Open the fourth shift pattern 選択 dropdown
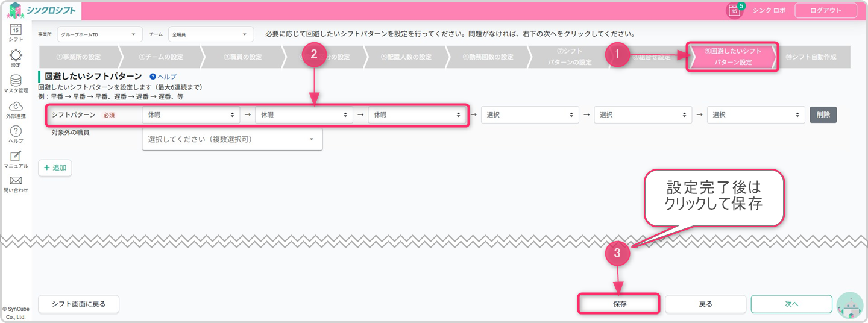 click(x=529, y=114)
